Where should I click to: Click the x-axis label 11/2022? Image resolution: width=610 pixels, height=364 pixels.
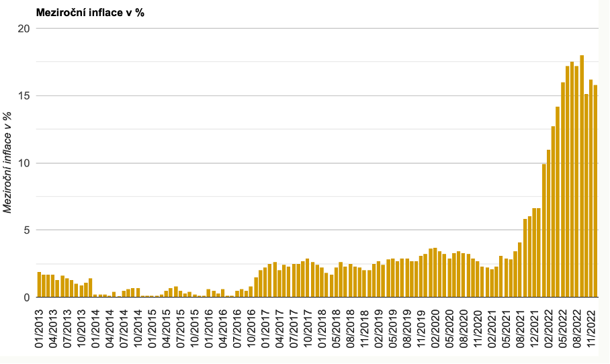(590, 327)
